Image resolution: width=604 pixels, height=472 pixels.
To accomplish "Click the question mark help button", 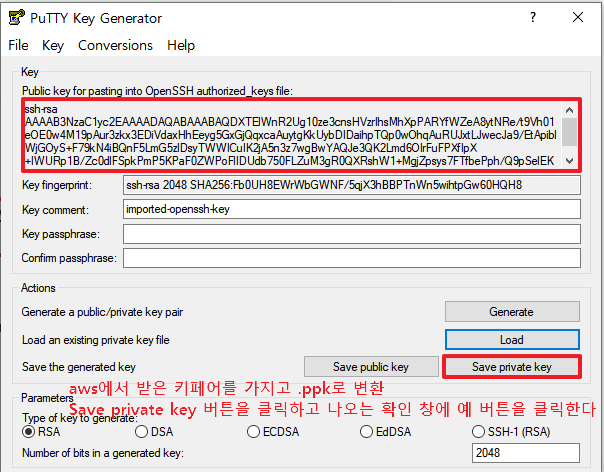I will tap(533, 17).
